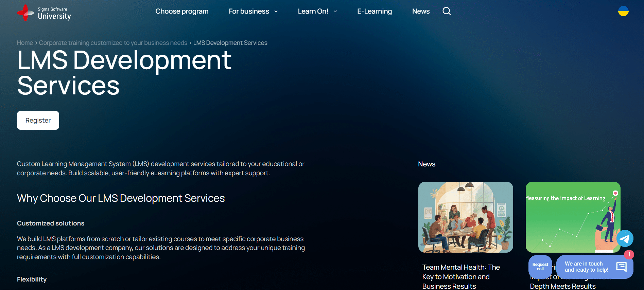This screenshot has width=644, height=290.
Task: Select the Learn On! menu label
Action: coord(313,11)
